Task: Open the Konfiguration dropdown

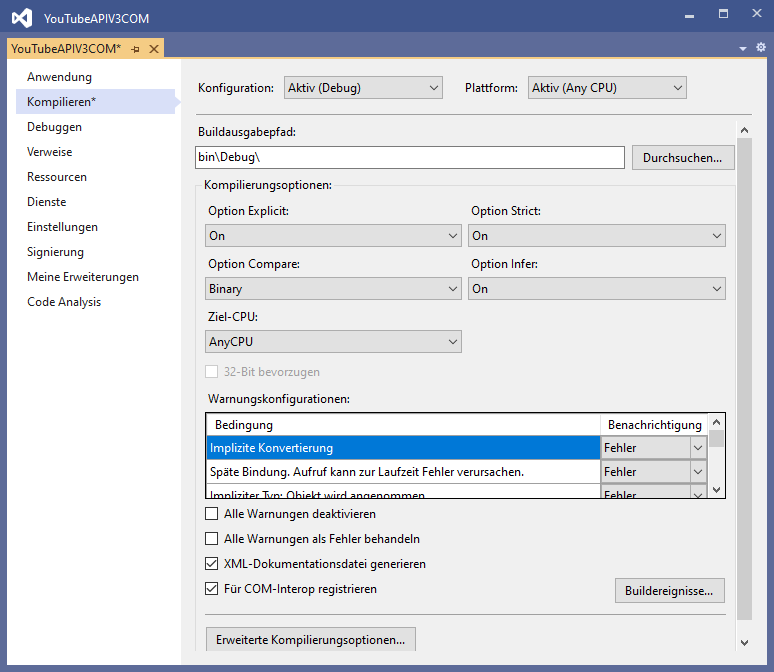Action: [x=363, y=88]
